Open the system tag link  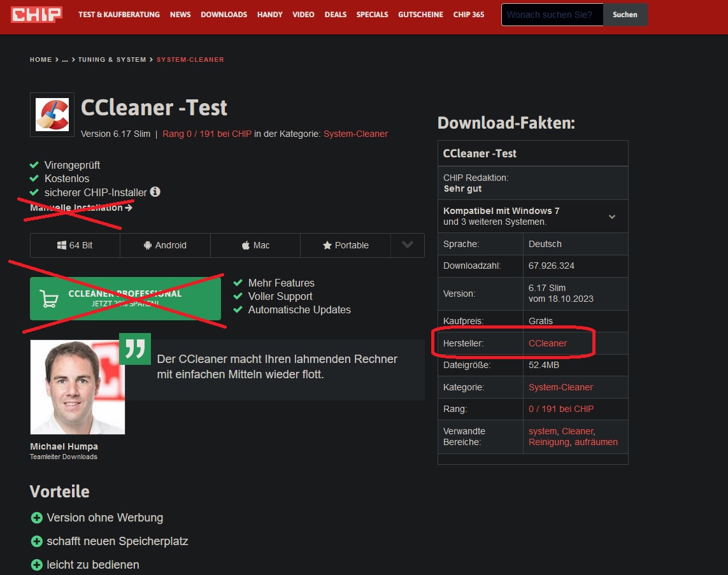coord(542,431)
